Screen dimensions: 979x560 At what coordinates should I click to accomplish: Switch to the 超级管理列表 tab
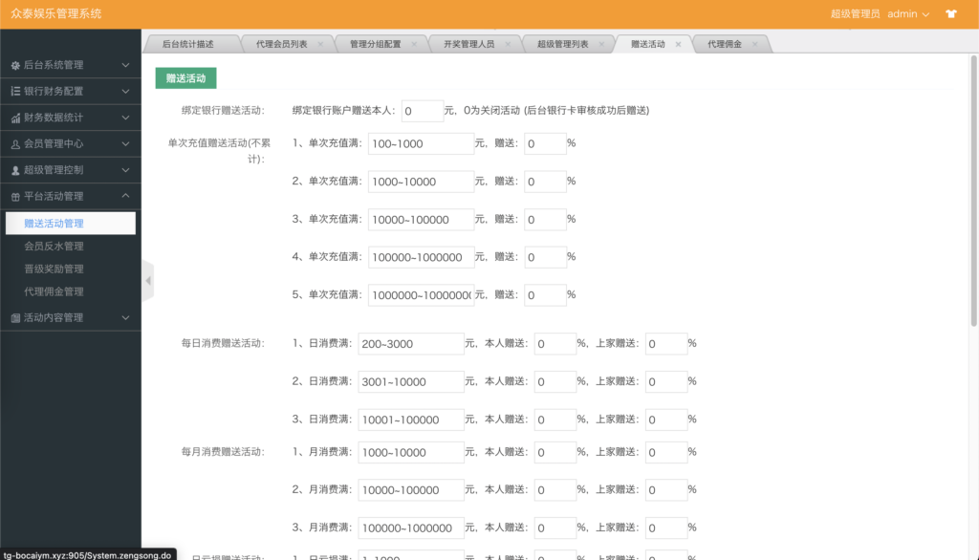[562, 44]
